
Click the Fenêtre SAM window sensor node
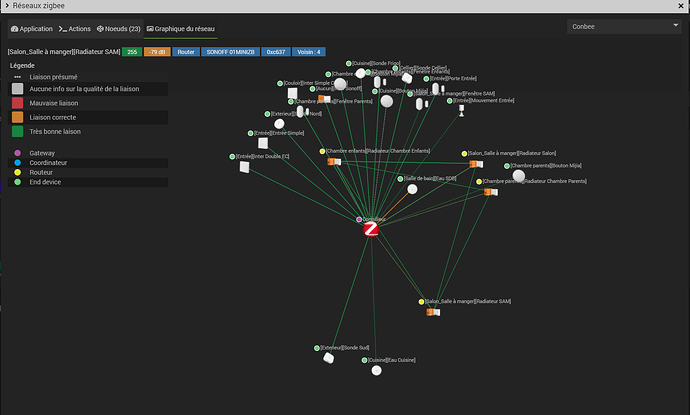click(421, 104)
